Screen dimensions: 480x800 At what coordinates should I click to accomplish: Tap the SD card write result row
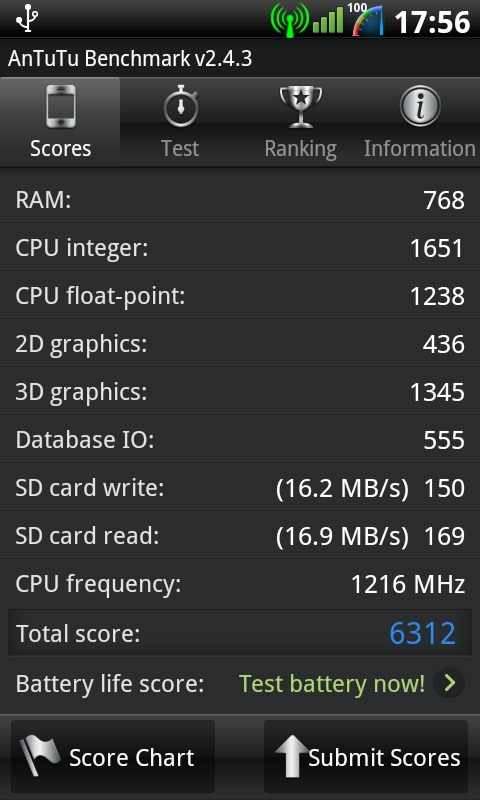pyautogui.click(x=240, y=488)
